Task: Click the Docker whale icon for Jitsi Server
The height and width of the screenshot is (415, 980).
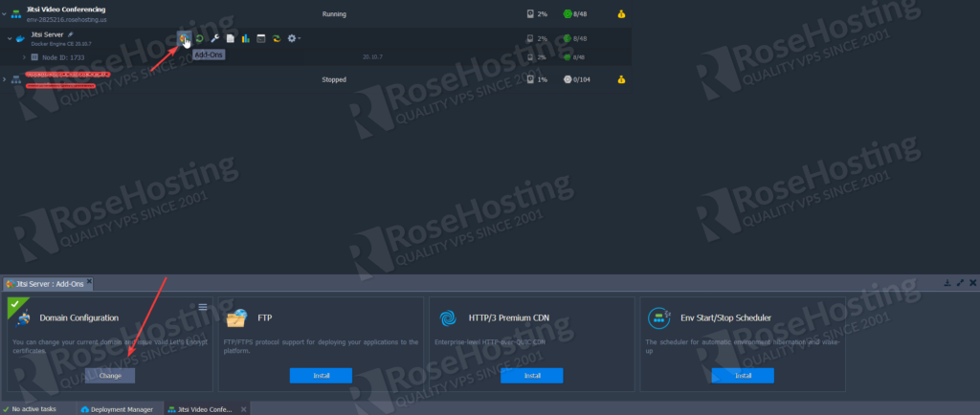Action: coord(21,38)
